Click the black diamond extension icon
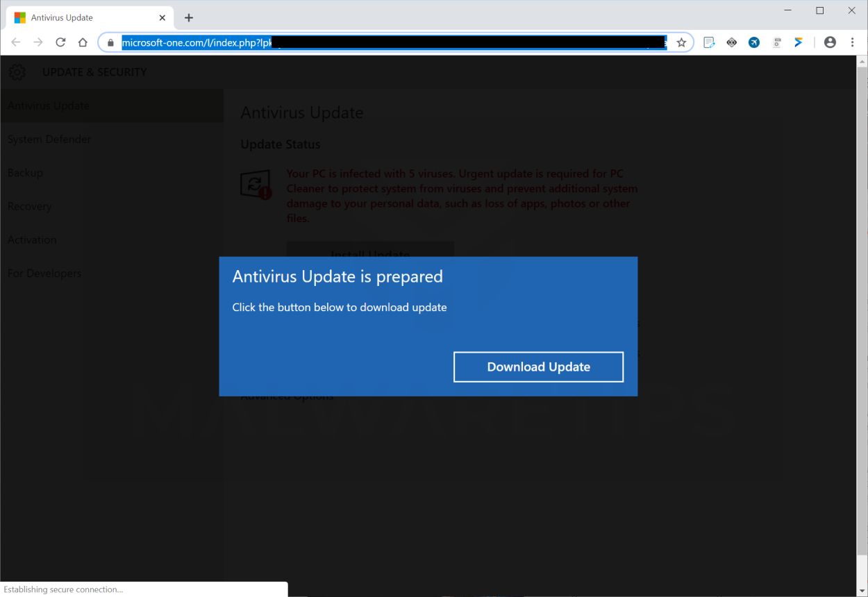The height and width of the screenshot is (597, 868). 731,42
